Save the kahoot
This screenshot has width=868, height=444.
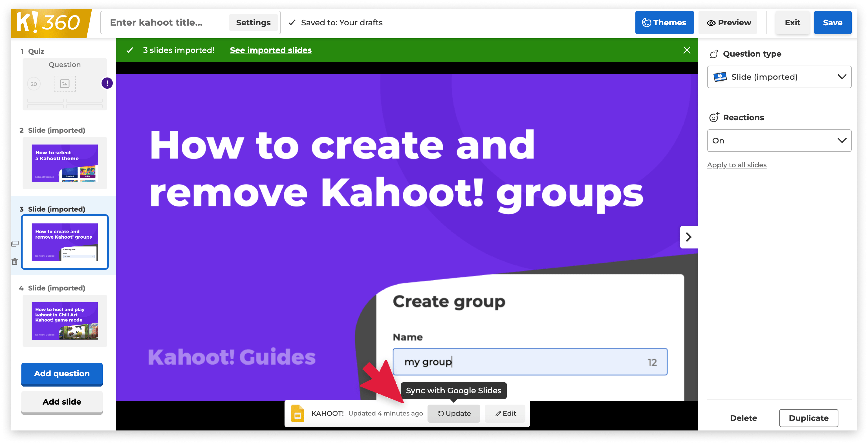pyautogui.click(x=832, y=22)
